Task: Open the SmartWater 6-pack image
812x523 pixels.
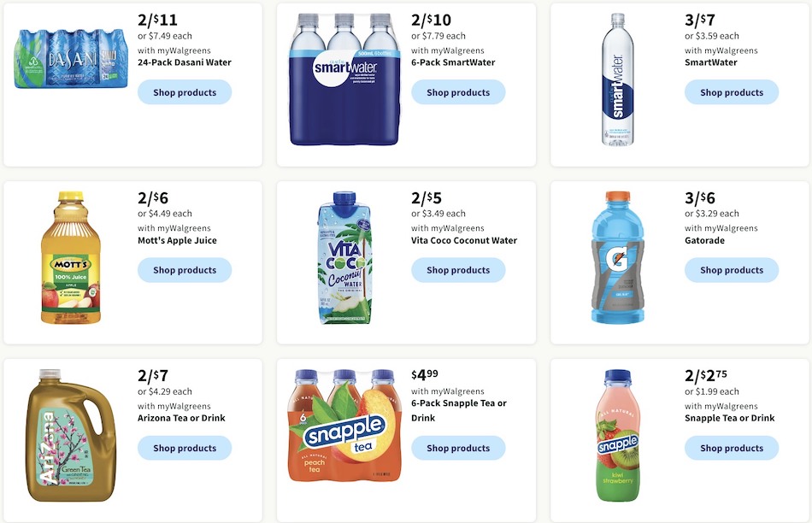Action: click(344, 79)
